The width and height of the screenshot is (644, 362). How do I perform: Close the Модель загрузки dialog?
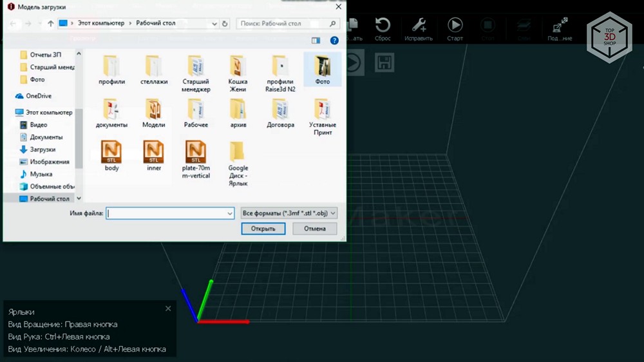339,6
